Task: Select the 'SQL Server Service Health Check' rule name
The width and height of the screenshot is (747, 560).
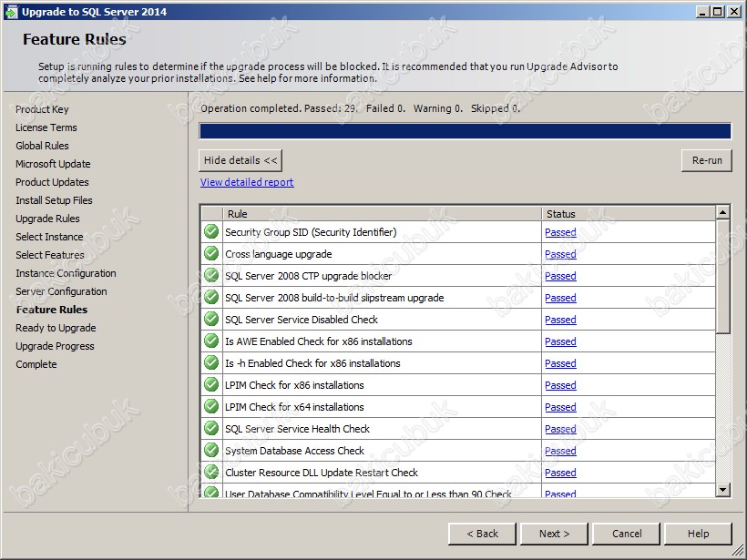Action: 297,429
